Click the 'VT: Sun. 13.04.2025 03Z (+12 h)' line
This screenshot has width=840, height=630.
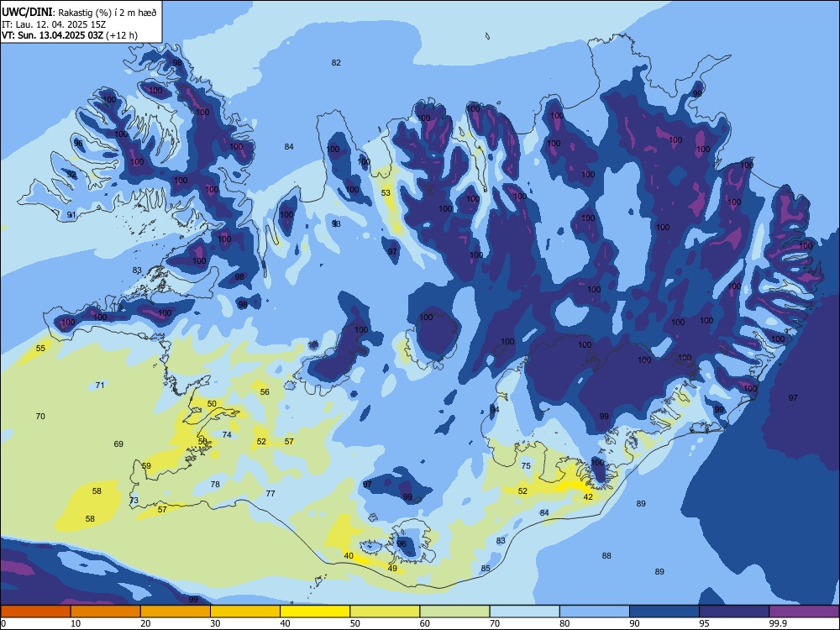click(70, 35)
